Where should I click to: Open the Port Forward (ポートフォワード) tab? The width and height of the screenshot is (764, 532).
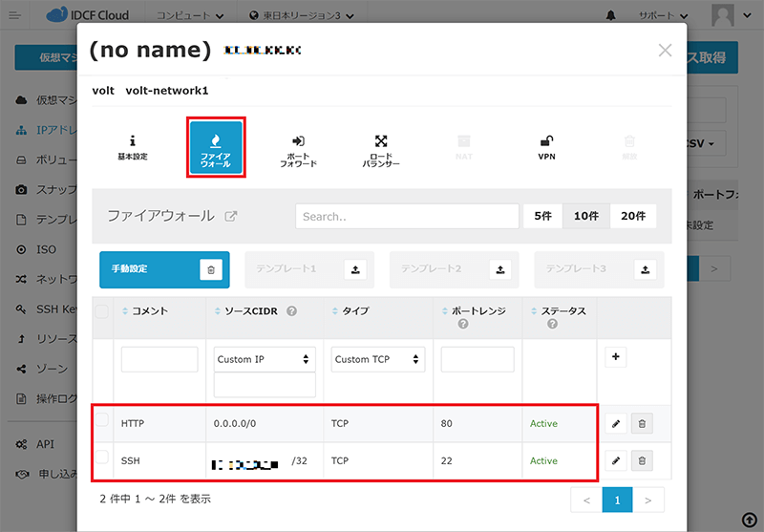click(x=299, y=150)
